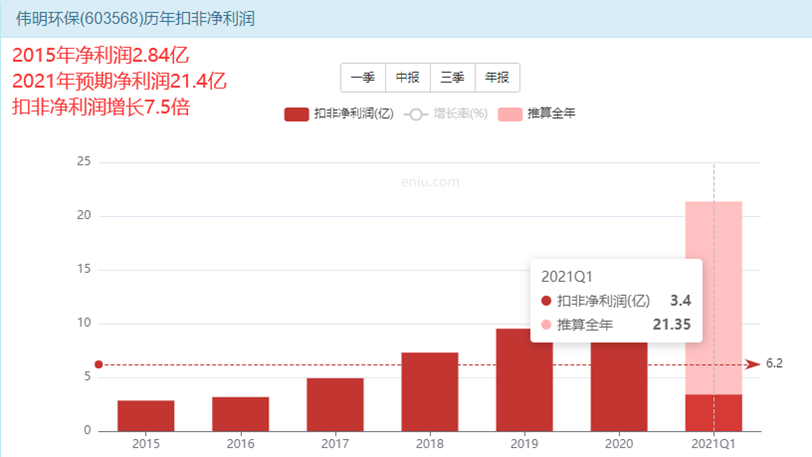Select the 2020 bar below tooltip

point(619,387)
